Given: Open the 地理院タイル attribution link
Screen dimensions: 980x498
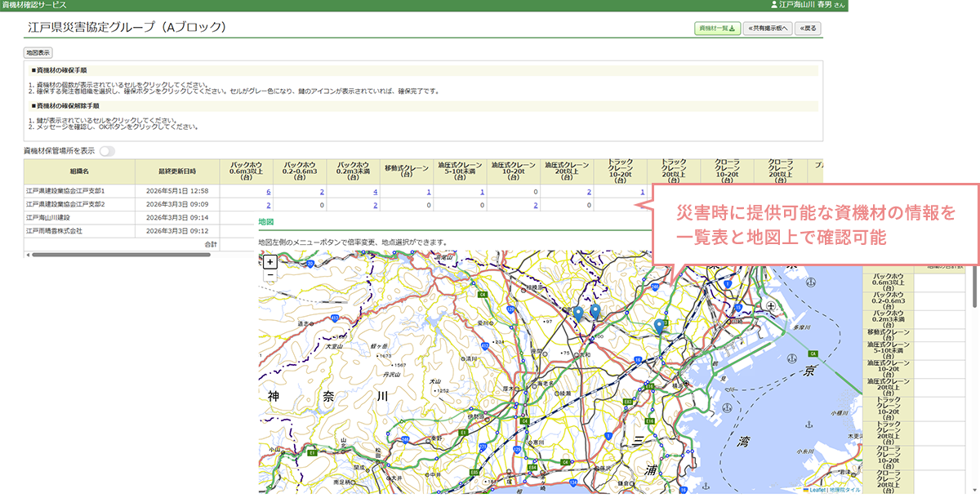Looking at the screenshot, I should (x=845, y=490).
